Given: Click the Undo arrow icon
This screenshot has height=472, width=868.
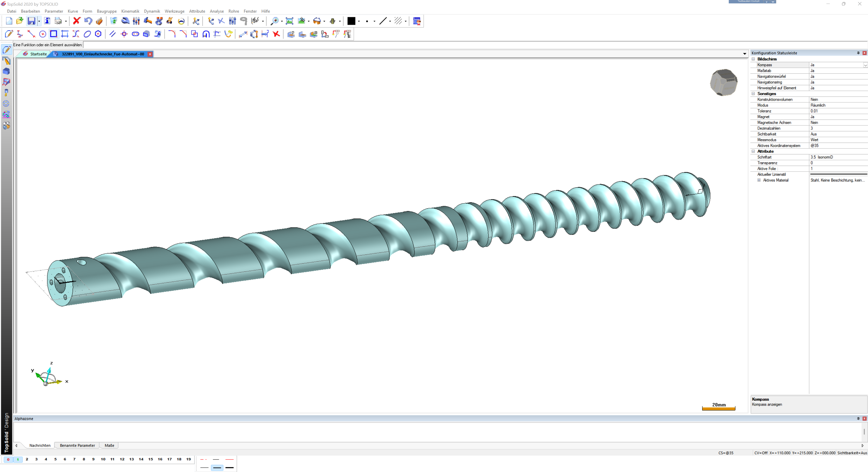Looking at the screenshot, I should [x=88, y=21].
